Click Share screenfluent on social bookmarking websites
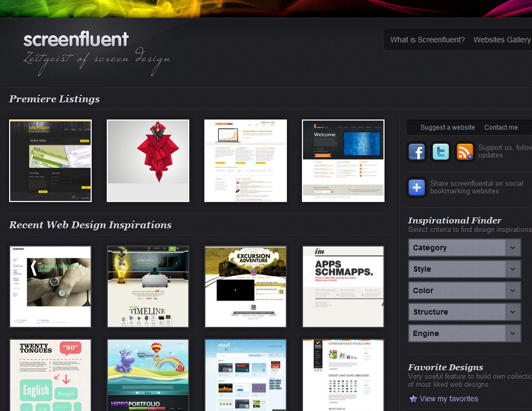 pos(477,187)
